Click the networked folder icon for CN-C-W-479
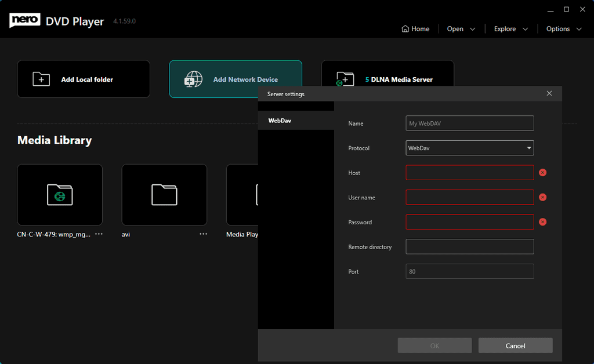 click(x=60, y=195)
